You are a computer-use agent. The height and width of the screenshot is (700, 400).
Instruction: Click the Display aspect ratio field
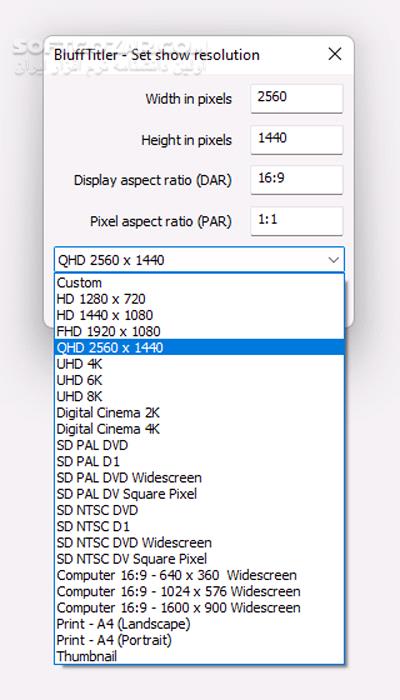297,180
